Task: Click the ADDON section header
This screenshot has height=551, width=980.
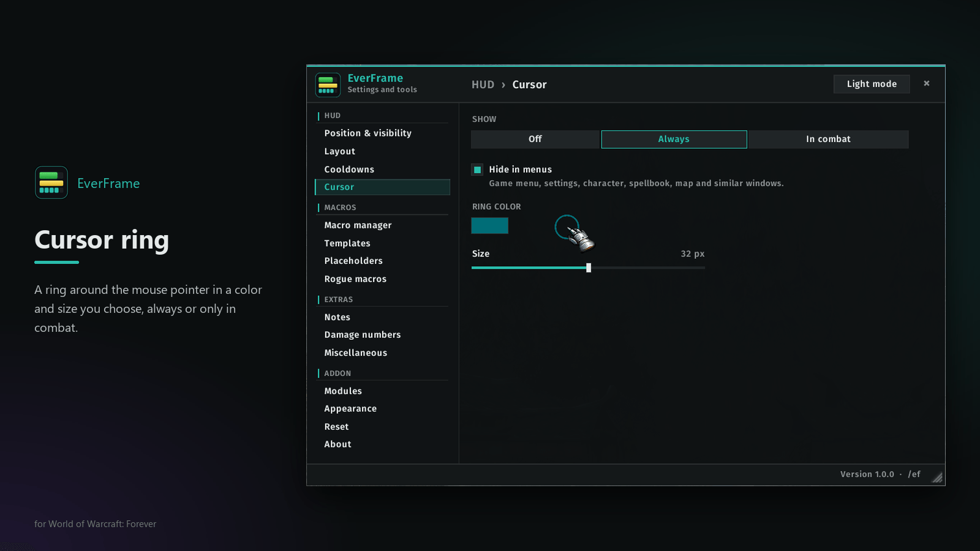Action: [x=337, y=373]
